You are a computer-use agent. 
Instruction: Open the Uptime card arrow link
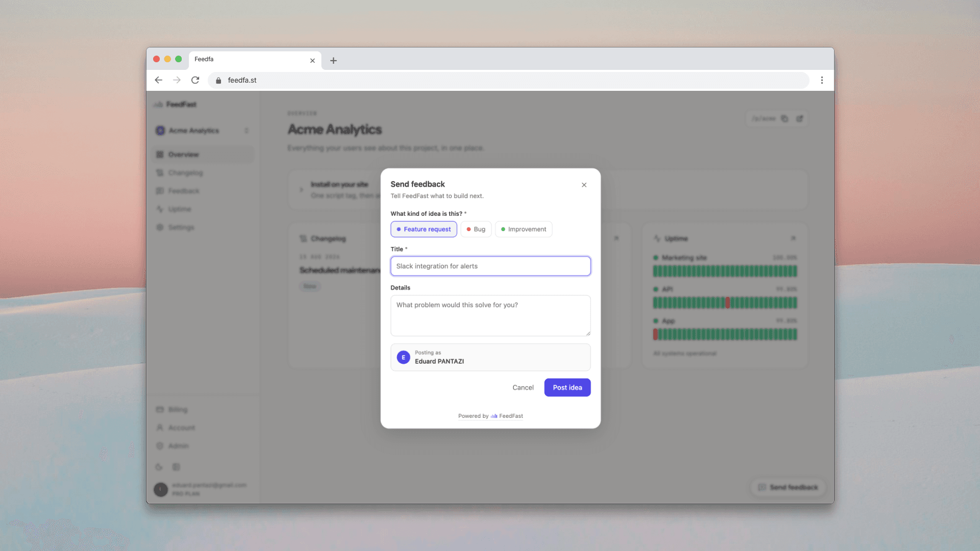coord(793,238)
